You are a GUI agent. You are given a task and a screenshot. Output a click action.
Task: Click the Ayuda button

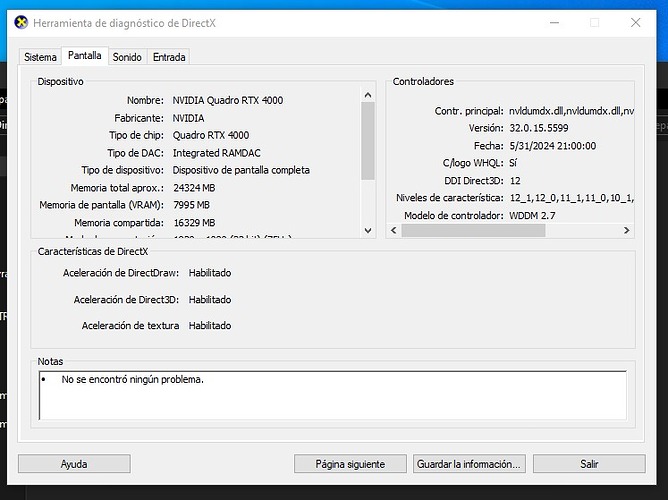point(74,464)
